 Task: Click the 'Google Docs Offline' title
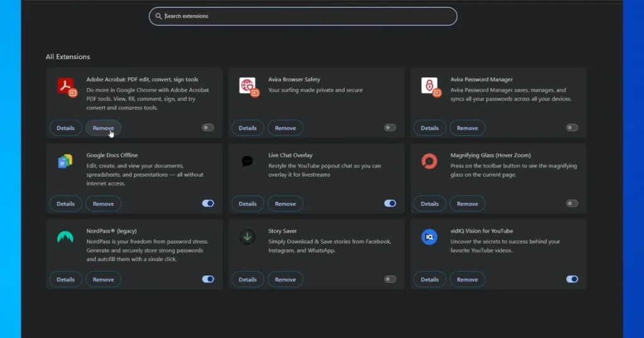click(x=112, y=155)
